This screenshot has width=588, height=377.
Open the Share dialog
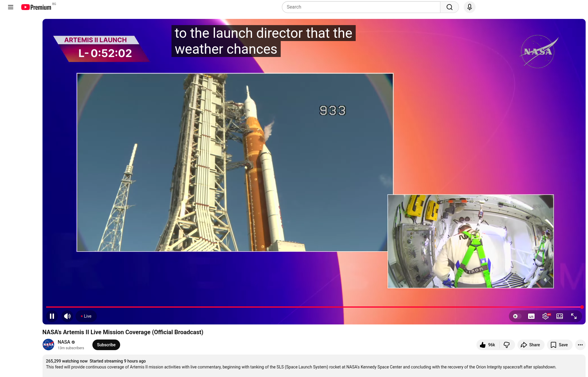point(530,345)
